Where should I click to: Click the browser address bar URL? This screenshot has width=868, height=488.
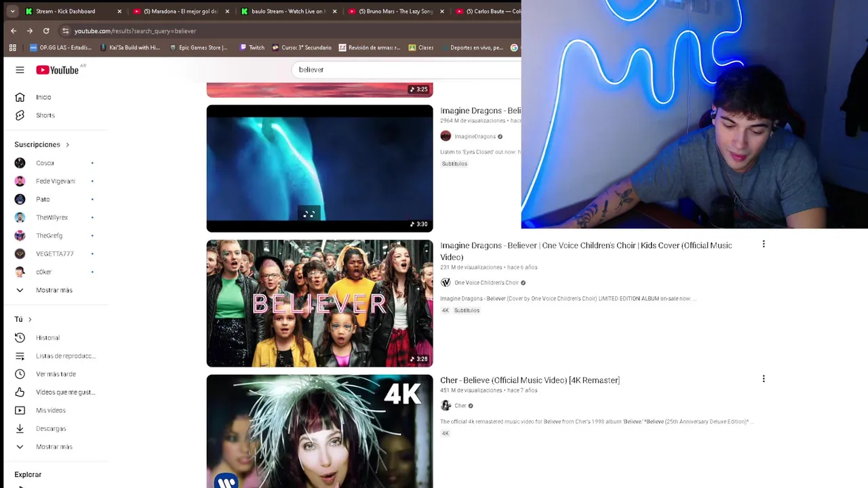tap(135, 30)
